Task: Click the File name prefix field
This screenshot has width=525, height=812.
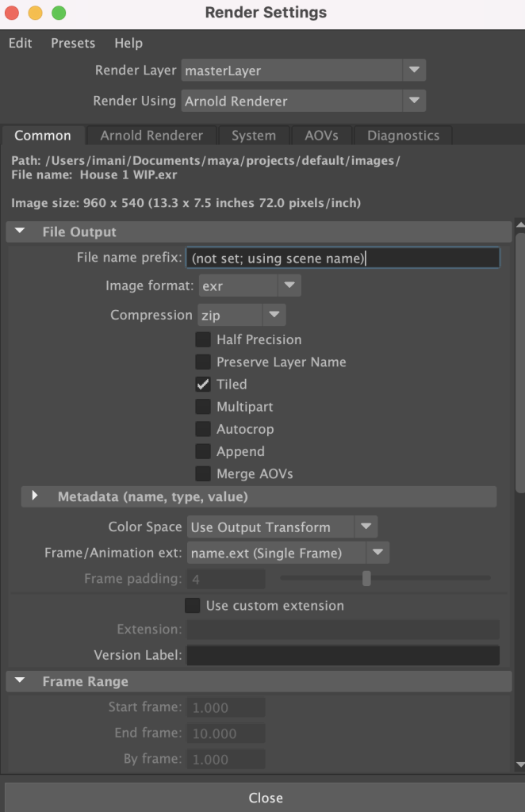Action: coord(343,258)
